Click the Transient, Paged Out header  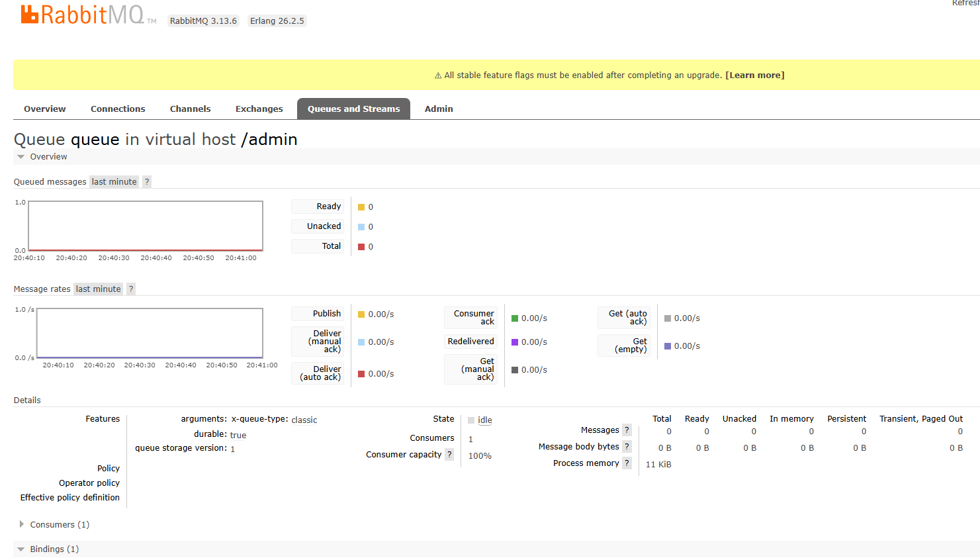point(921,419)
